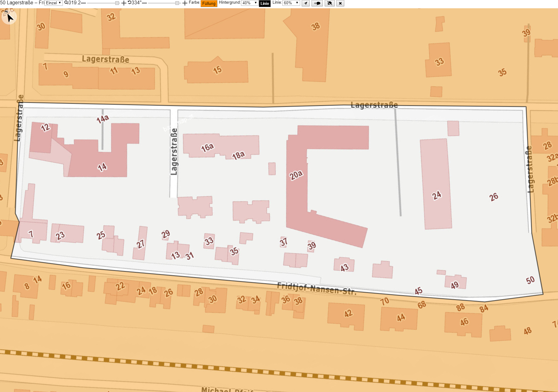The height and width of the screenshot is (392, 558).
Task: Click the X close toolbar button
Action: (340, 3)
